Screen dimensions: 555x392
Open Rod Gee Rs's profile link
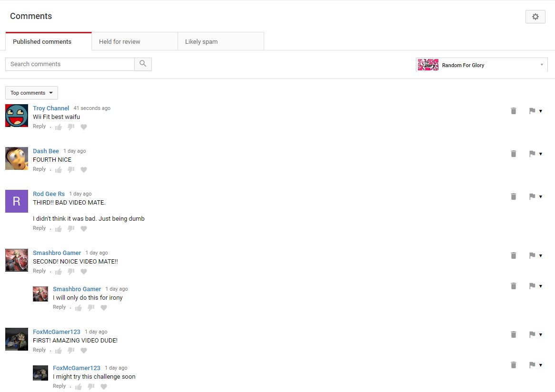point(49,194)
